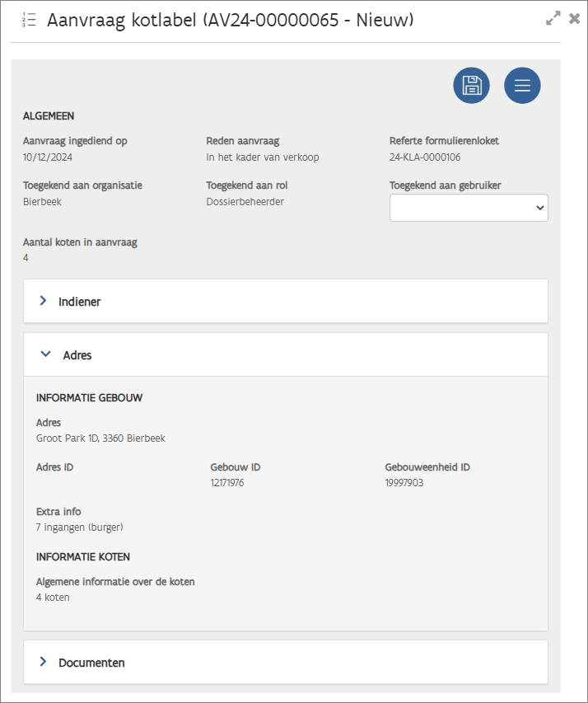Click the Gebouweenheid ID value 19997903
This screenshot has height=703, width=588.
click(404, 483)
